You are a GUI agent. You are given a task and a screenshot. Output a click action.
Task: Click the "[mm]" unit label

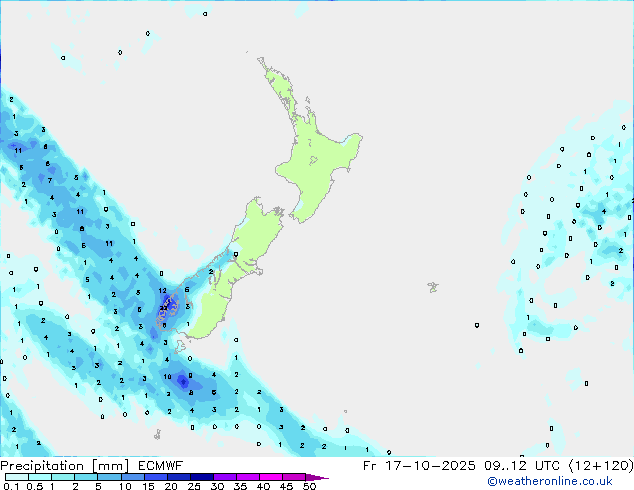click(x=111, y=466)
